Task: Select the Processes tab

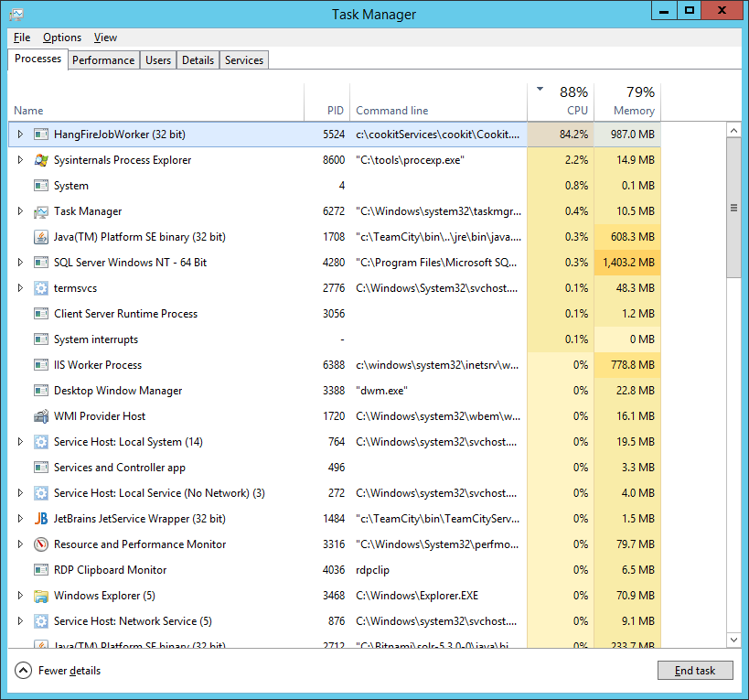Action: pos(37,59)
